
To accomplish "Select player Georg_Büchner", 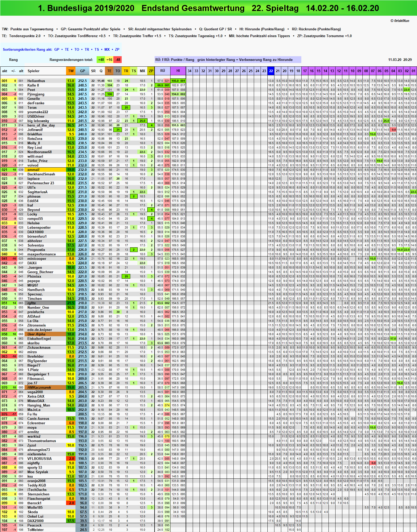I will tap(40, 272).
